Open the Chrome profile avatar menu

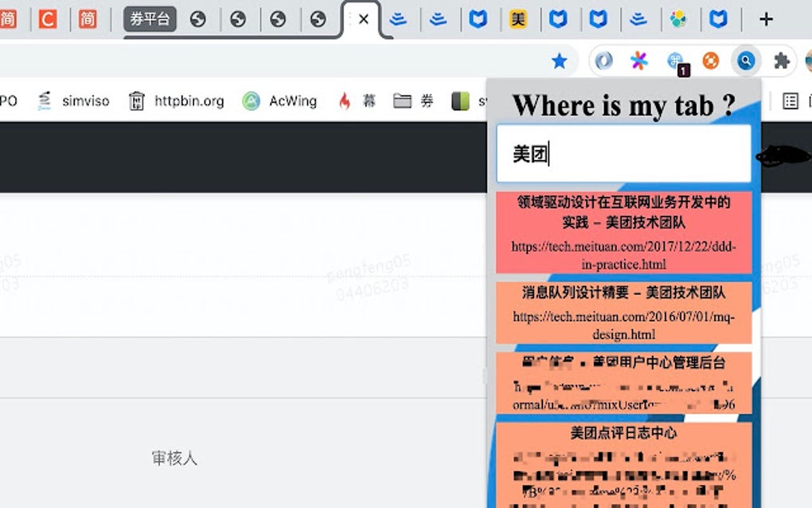click(x=806, y=60)
